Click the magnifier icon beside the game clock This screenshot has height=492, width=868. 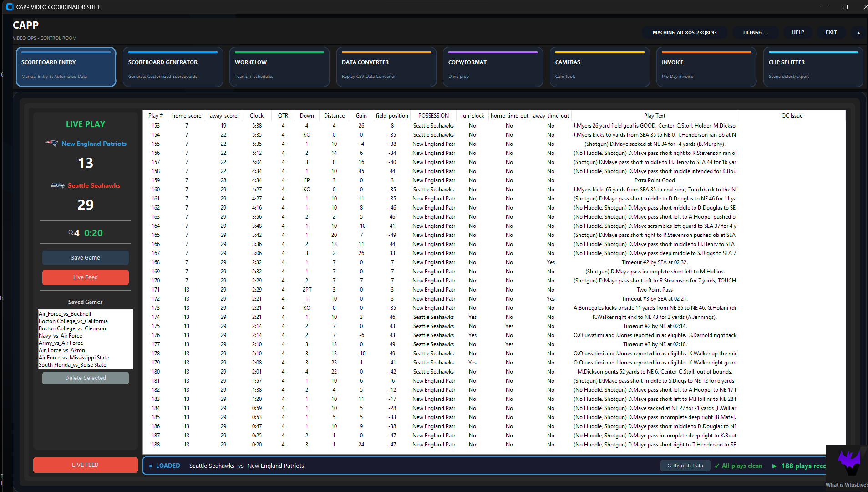71,232
